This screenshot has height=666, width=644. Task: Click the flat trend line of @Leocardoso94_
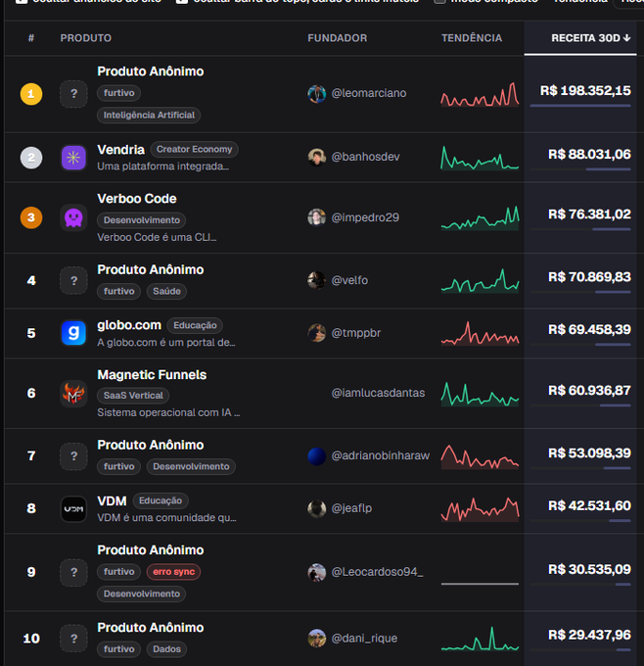[480, 584]
